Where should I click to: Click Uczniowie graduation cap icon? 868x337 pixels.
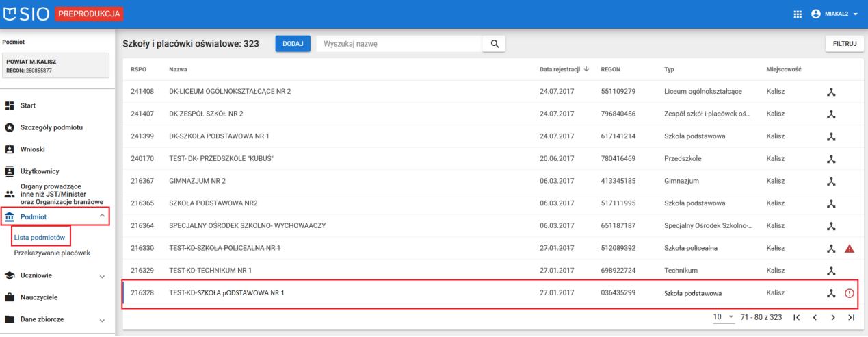point(10,275)
